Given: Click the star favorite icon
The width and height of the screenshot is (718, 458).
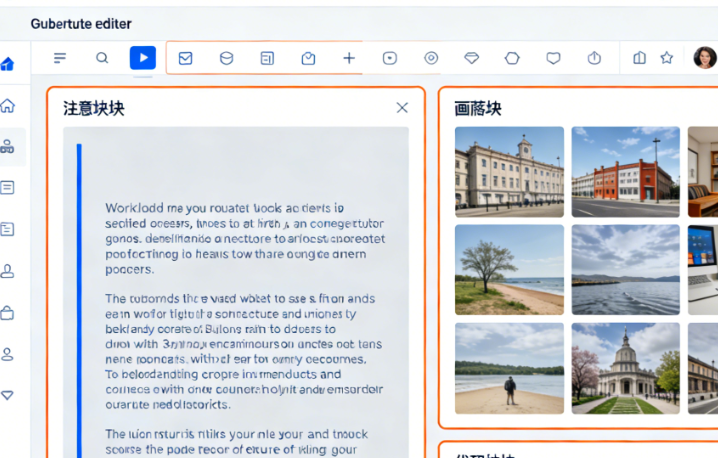Looking at the screenshot, I should pyautogui.click(x=667, y=58).
